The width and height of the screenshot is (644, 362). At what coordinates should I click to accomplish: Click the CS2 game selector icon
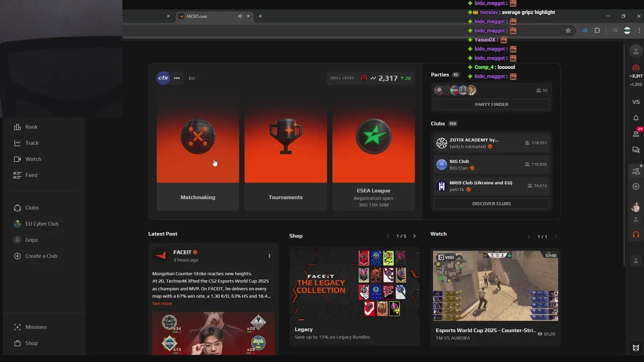(163, 78)
